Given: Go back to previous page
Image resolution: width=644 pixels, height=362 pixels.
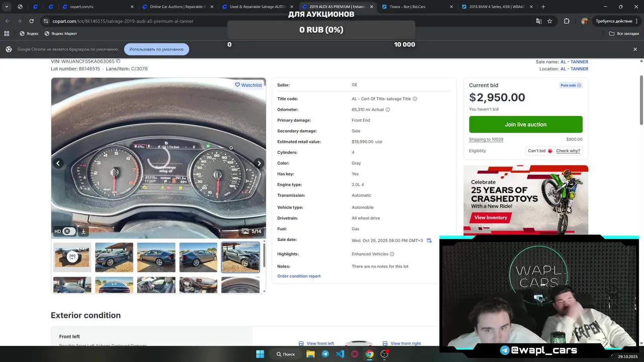Looking at the screenshot, I should tap(7, 21).
